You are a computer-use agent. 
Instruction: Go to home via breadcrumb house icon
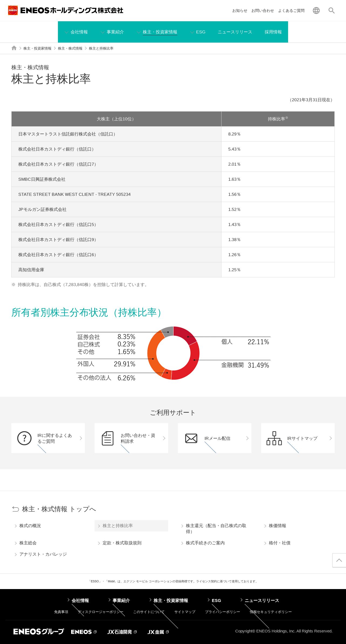pyautogui.click(x=14, y=48)
